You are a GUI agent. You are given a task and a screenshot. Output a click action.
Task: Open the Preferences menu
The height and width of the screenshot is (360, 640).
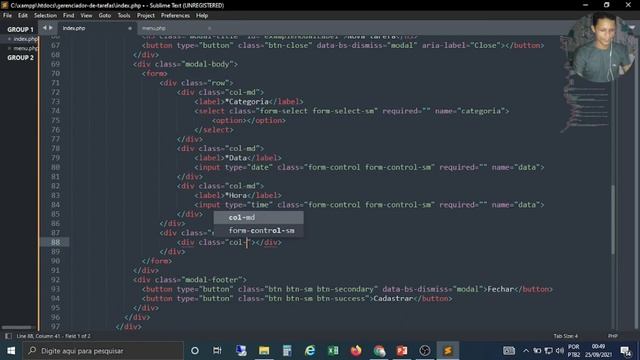[x=175, y=16]
